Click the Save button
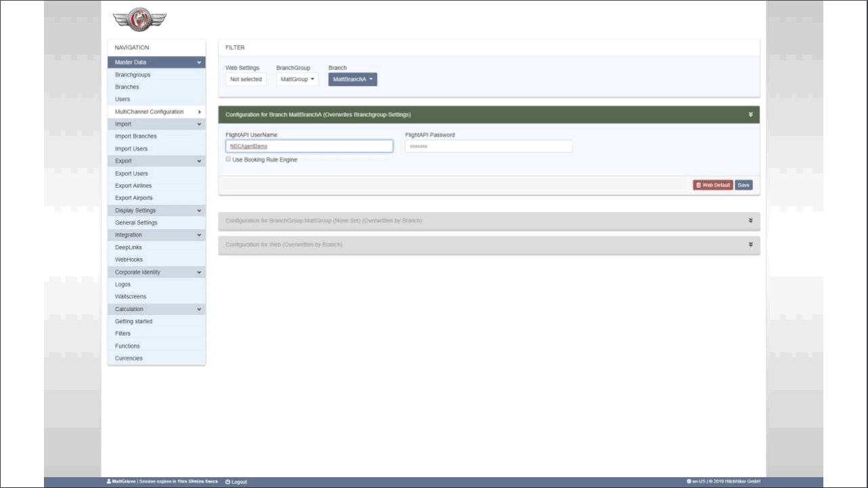 [744, 185]
